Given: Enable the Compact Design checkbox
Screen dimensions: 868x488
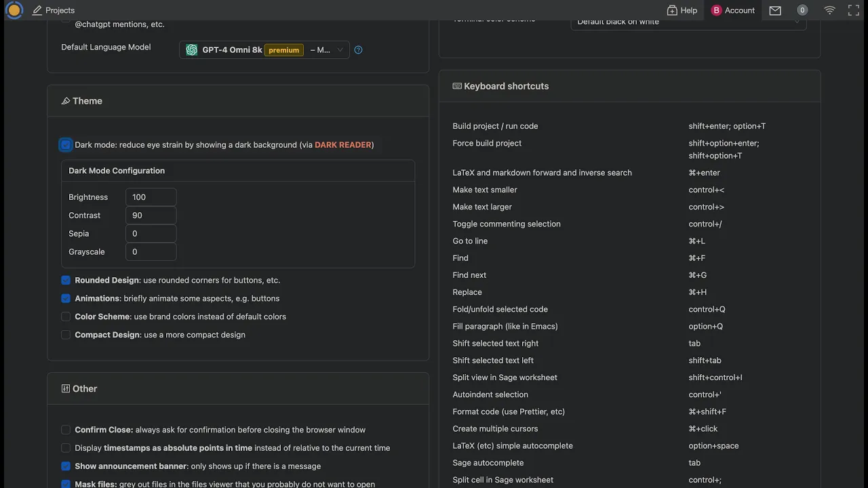Looking at the screenshot, I should coord(66,335).
